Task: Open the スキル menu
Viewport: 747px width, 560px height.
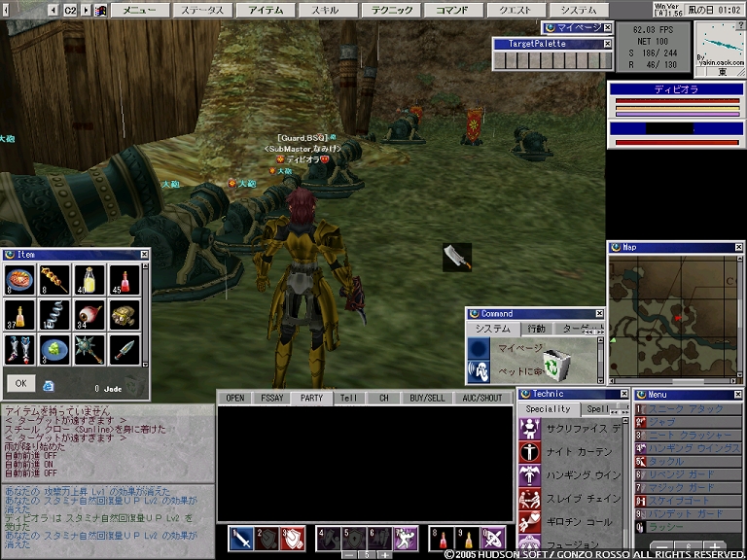Action: coord(328,10)
